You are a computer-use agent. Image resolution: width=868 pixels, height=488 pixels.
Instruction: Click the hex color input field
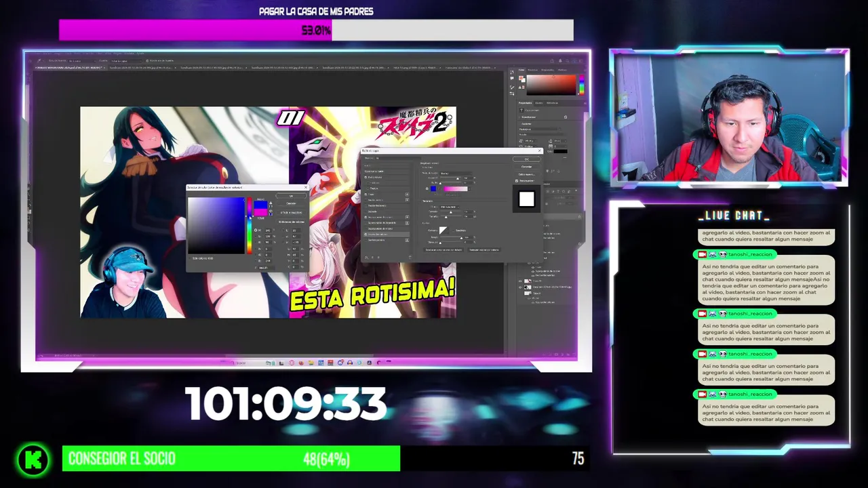[267, 268]
